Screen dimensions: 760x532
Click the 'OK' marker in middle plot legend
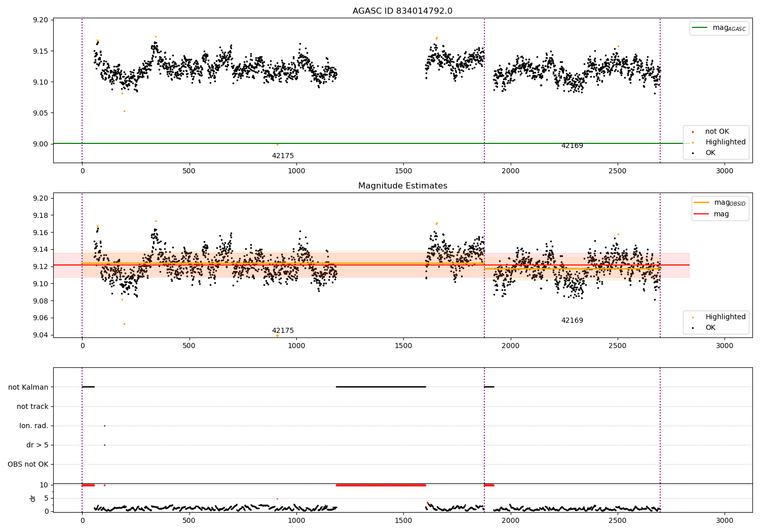693,328
